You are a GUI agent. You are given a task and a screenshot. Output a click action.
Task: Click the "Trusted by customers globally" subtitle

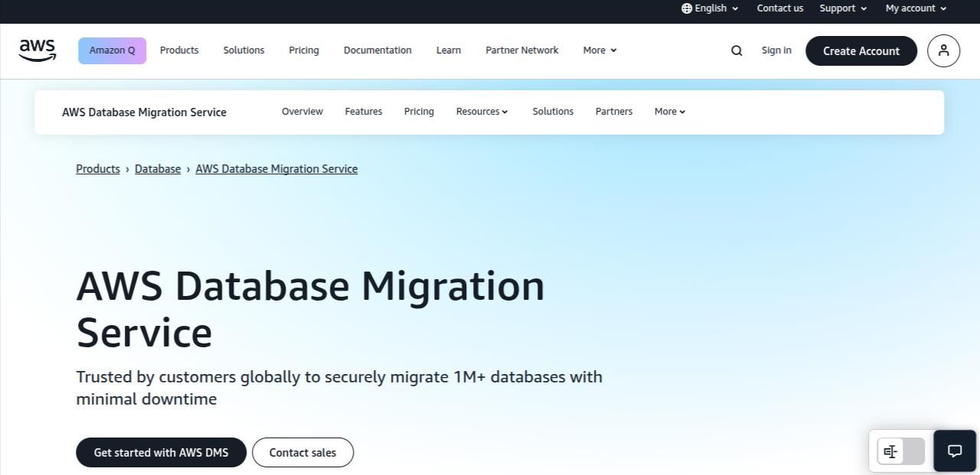[x=339, y=388]
